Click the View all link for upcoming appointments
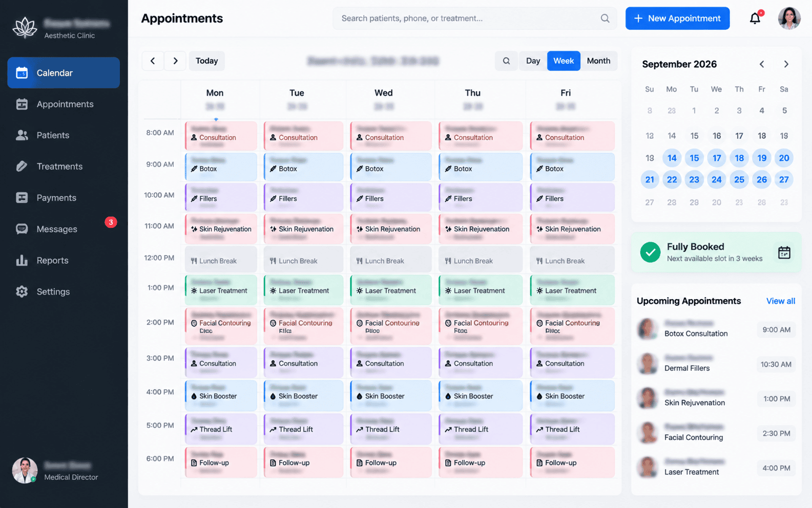Image resolution: width=812 pixels, height=508 pixels. click(x=781, y=301)
